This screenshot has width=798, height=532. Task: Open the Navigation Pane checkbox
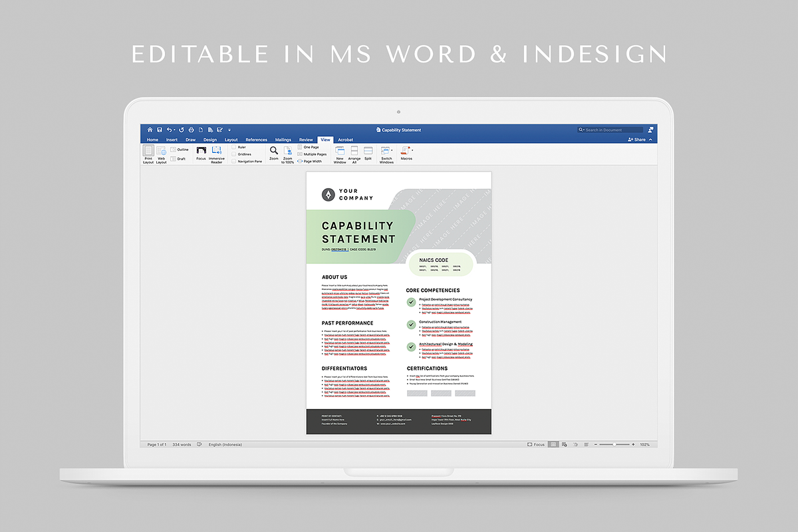pos(233,160)
